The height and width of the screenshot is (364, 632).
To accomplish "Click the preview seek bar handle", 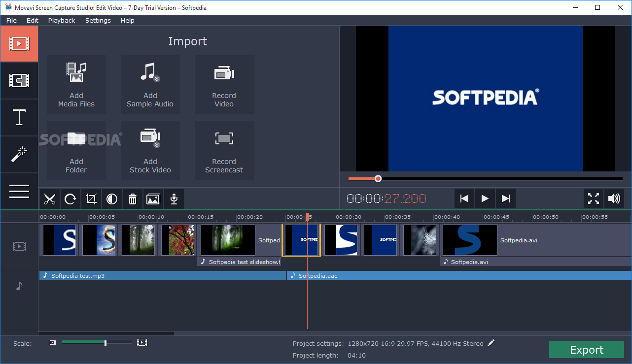I will point(378,179).
